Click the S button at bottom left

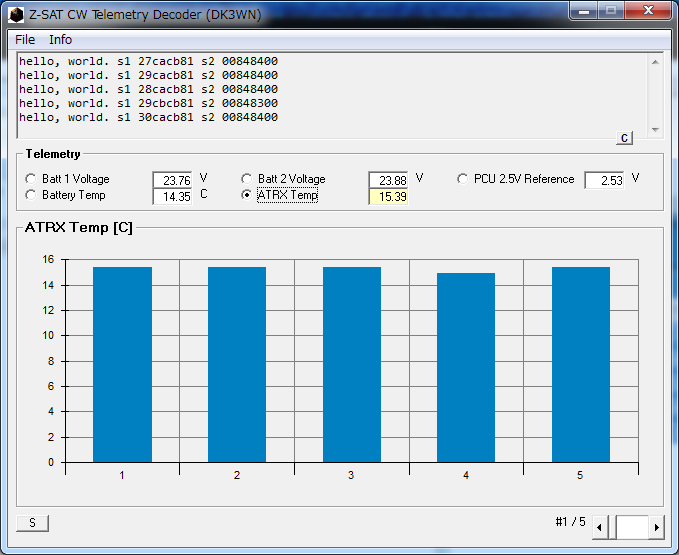point(32,523)
